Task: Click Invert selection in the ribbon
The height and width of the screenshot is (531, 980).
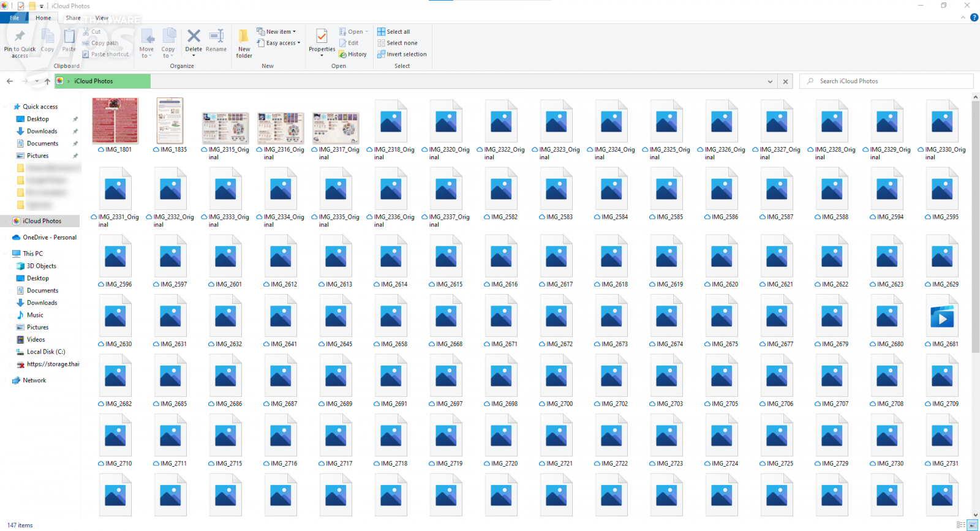Action: tap(402, 54)
